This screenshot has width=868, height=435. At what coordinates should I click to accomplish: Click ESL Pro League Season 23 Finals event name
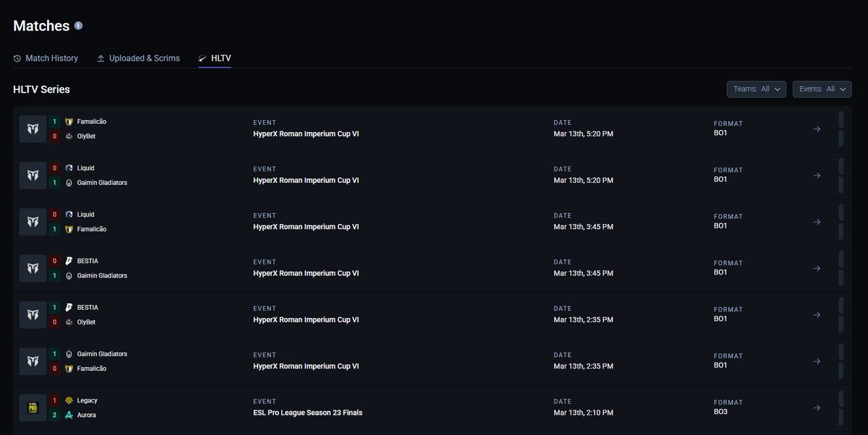tap(307, 413)
